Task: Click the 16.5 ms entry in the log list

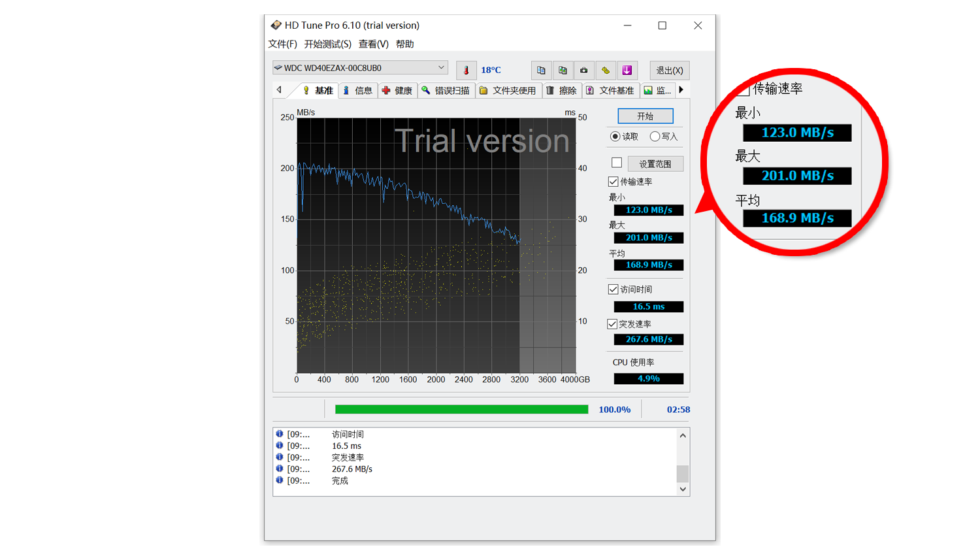Action: [346, 446]
